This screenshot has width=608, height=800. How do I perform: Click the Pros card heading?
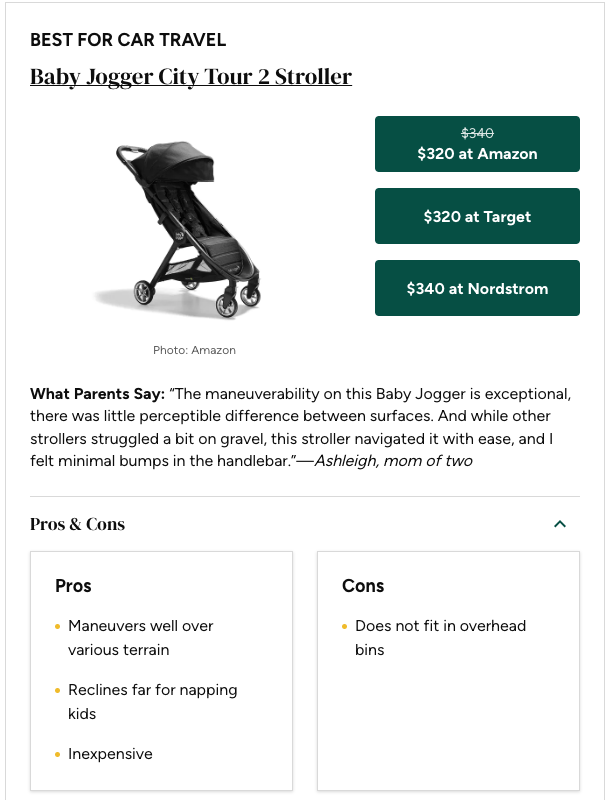pos(74,586)
